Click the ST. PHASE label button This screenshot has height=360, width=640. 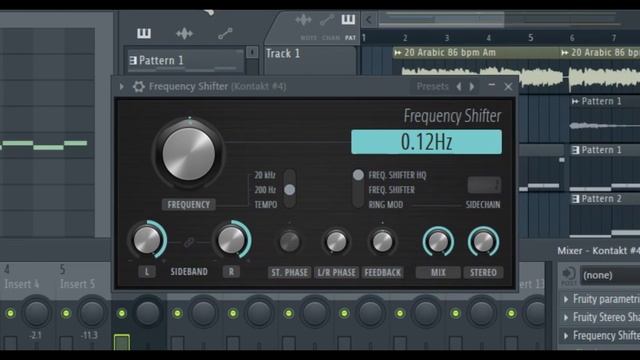289,273
